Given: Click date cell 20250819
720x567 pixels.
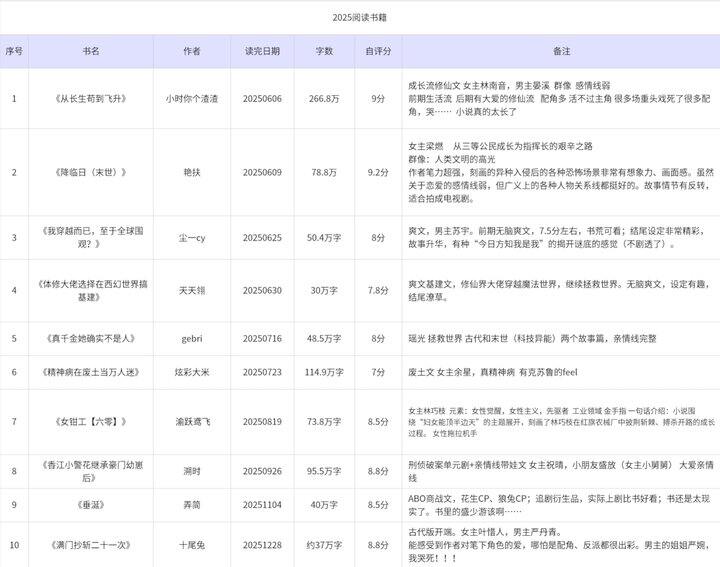Looking at the screenshot, I should pyautogui.click(x=262, y=422).
